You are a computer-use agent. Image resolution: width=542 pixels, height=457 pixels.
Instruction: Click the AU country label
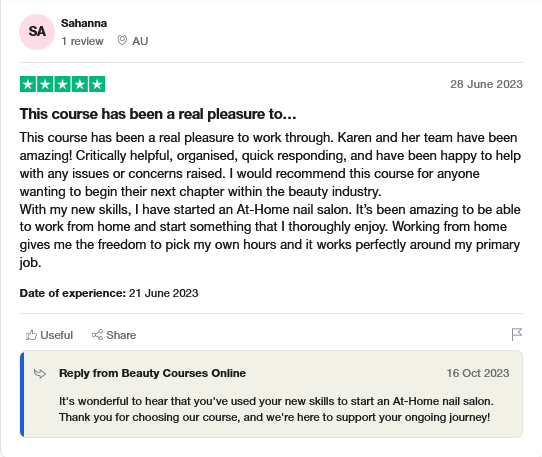(140, 41)
